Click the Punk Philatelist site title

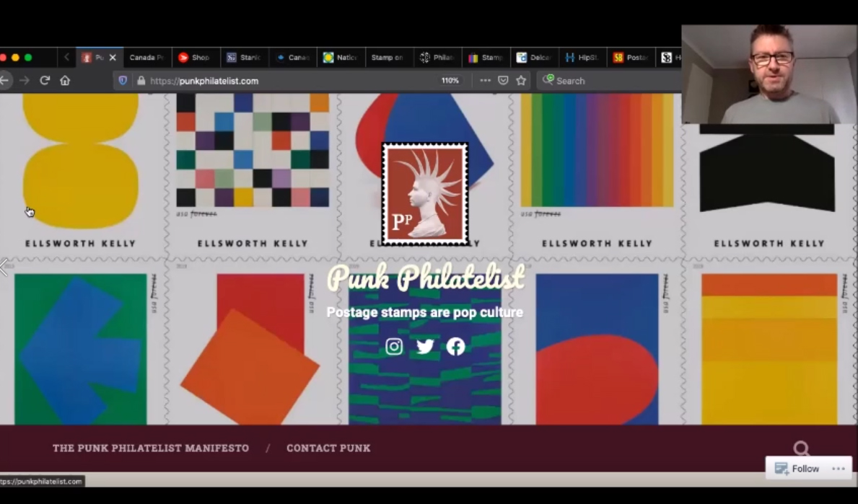[x=426, y=277]
